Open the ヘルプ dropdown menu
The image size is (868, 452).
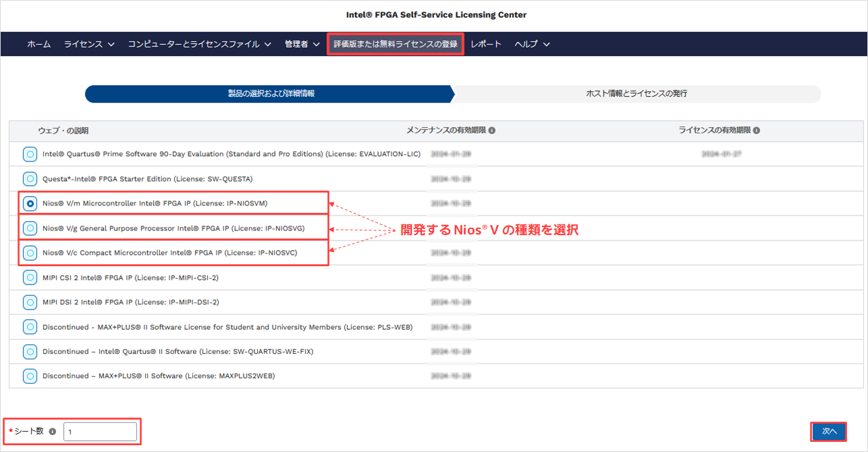[x=533, y=44]
